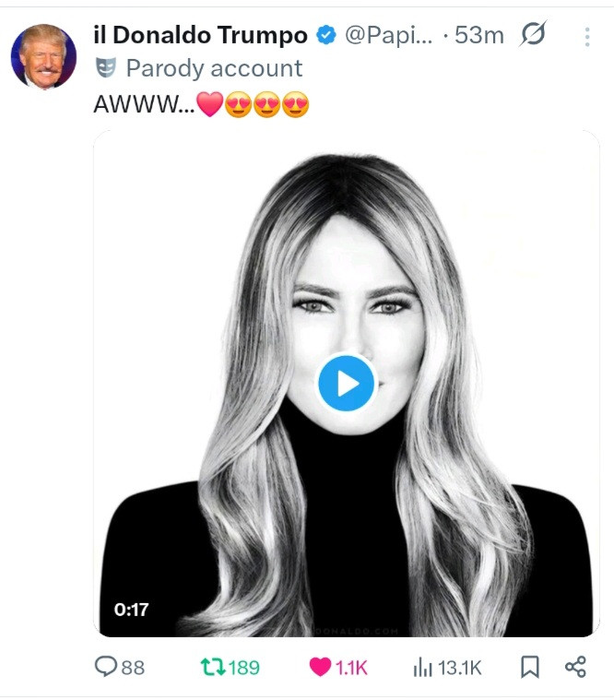The width and height of the screenshot is (614, 700).
Task: Click the 1.1K likes count
Action: pyautogui.click(x=350, y=668)
